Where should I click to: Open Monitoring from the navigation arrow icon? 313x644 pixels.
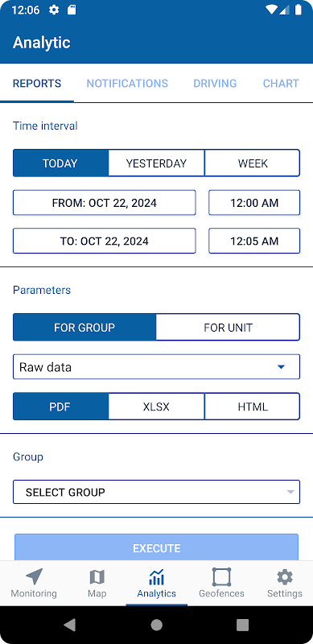click(34, 577)
